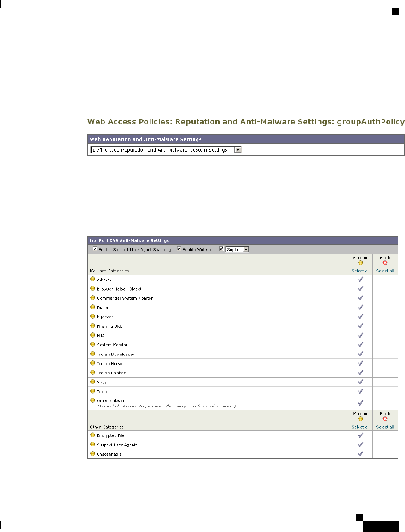Click the yellow icon beside Commercial System Monitor
The width and height of the screenshot is (405, 532).
(x=93, y=297)
